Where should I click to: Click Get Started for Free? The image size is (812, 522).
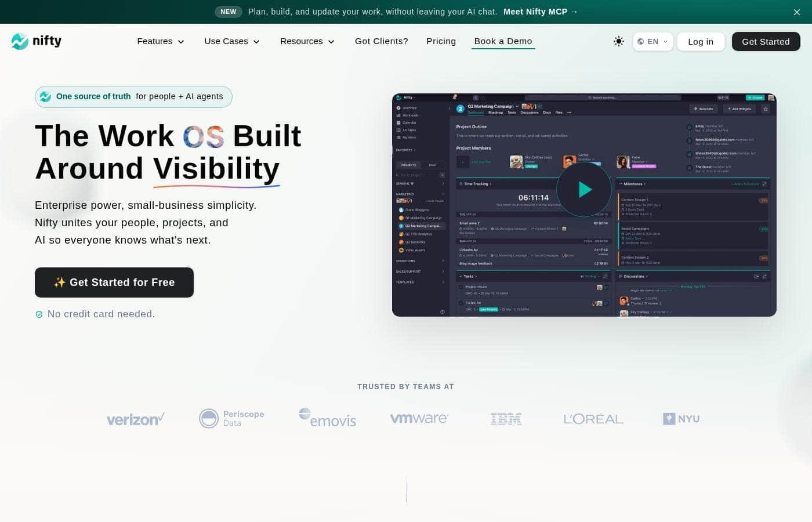(114, 282)
